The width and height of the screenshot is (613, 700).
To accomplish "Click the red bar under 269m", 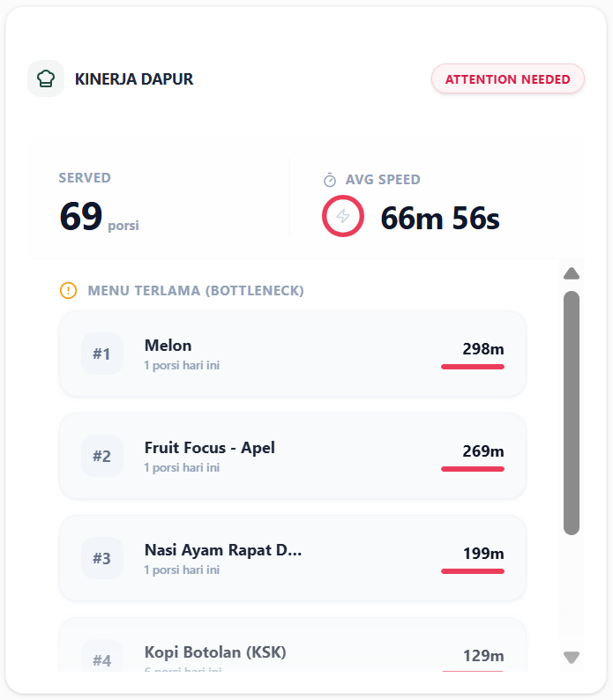I will [473, 469].
